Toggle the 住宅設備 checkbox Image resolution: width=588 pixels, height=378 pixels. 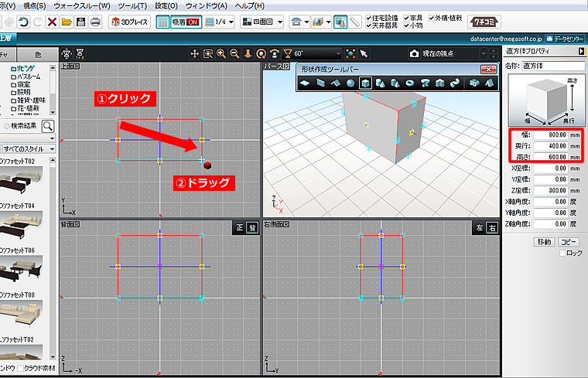tap(369, 17)
